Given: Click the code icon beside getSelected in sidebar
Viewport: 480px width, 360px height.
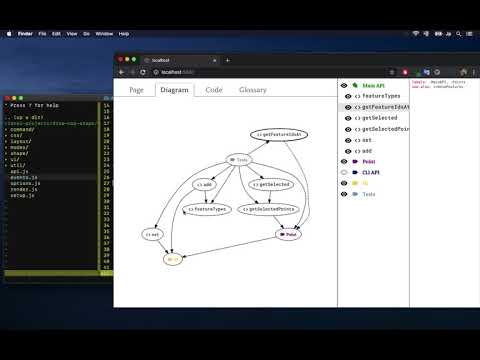Looking at the screenshot, I should (358, 118).
